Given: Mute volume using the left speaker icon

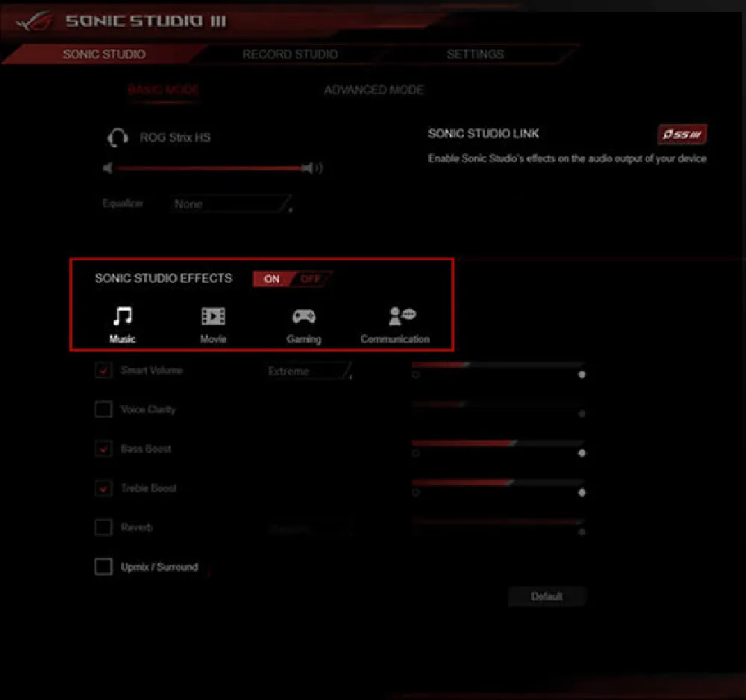Looking at the screenshot, I should pyautogui.click(x=107, y=169).
